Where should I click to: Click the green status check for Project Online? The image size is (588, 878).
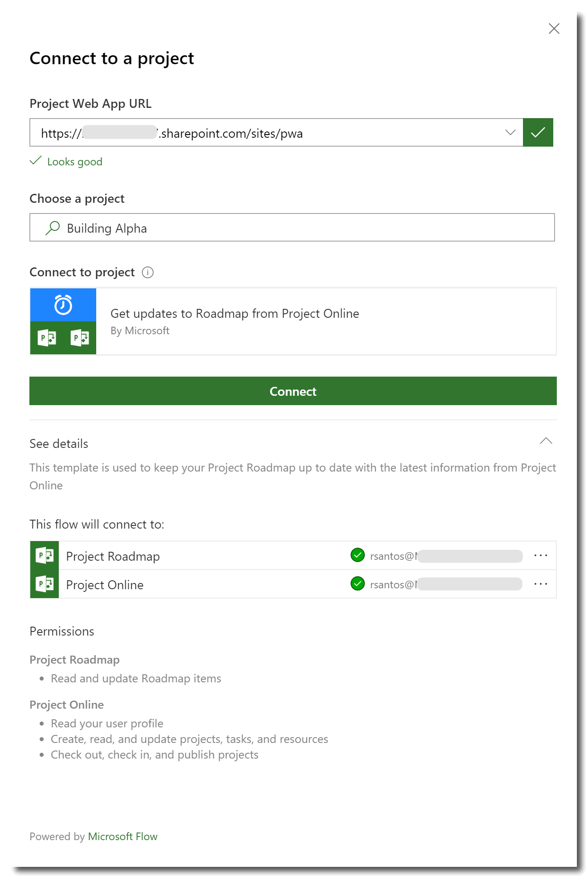[358, 584]
